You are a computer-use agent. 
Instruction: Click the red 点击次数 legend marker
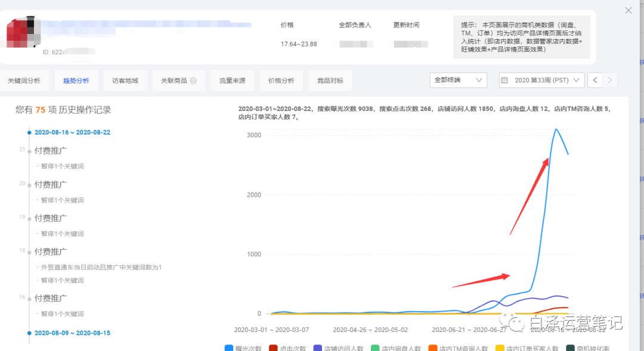(x=272, y=346)
